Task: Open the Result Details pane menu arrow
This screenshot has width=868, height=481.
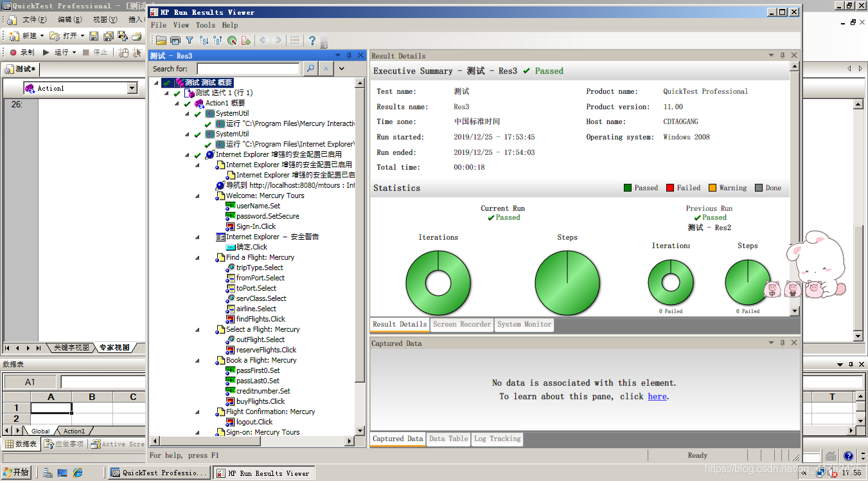Action: tap(771, 56)
